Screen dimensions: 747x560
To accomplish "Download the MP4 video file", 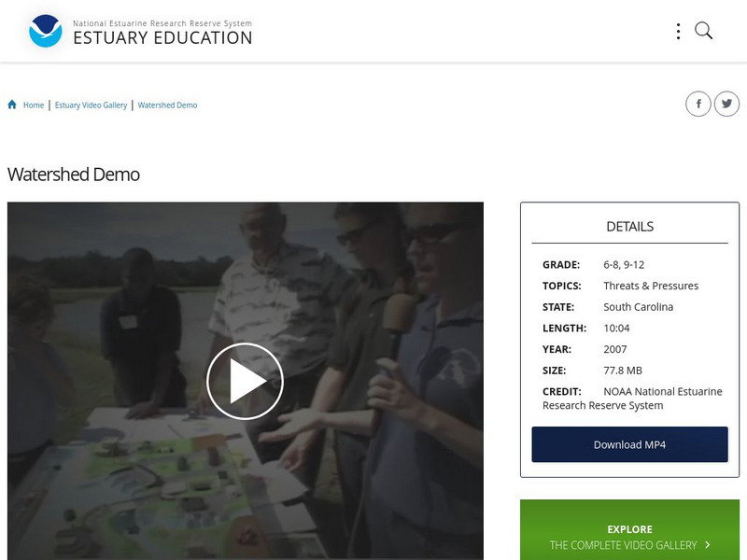I will click(629, 444).
